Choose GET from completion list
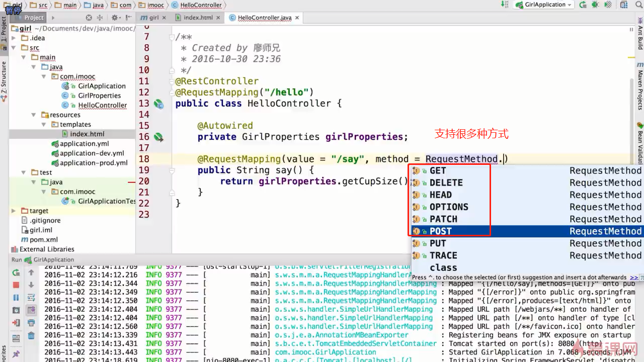Screen dimensions: 644x362 tap(527, 171)
